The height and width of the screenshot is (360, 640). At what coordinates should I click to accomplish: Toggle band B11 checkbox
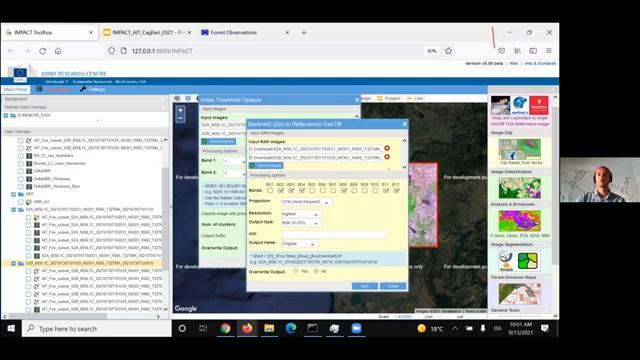pyautogui.click(x=386, y=190)
